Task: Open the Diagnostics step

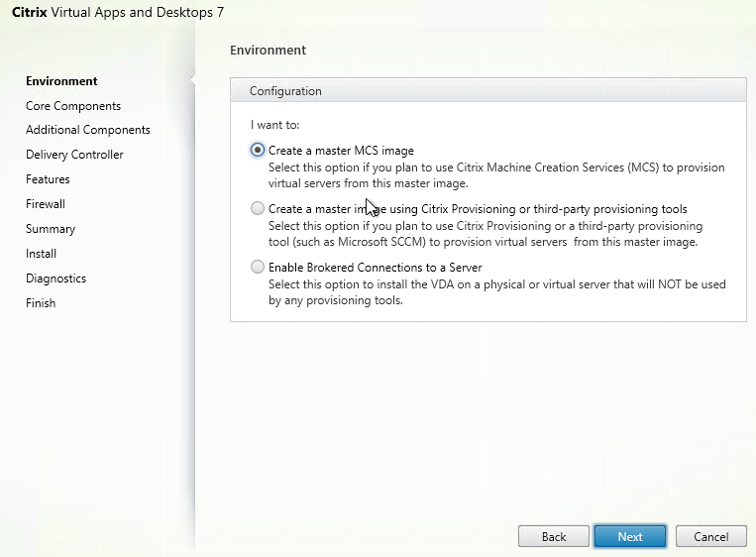Action: pos(55,278)
